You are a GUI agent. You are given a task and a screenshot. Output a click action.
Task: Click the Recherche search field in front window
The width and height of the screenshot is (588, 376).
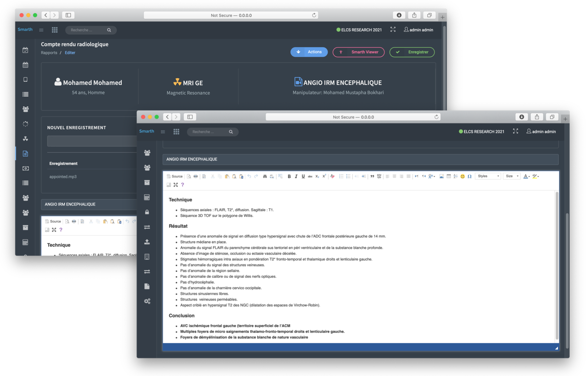[x=209, y=132]
